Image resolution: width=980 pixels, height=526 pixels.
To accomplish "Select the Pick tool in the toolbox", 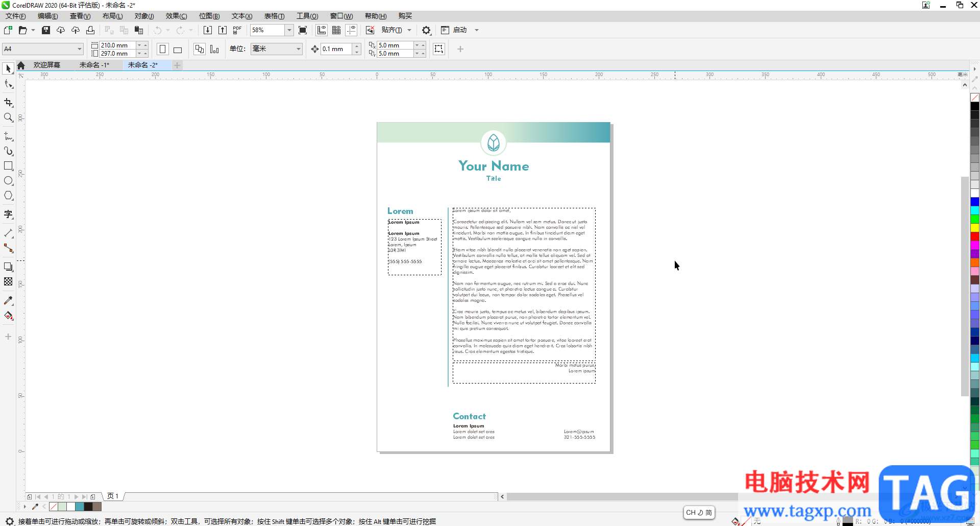I will pos(8,68).
